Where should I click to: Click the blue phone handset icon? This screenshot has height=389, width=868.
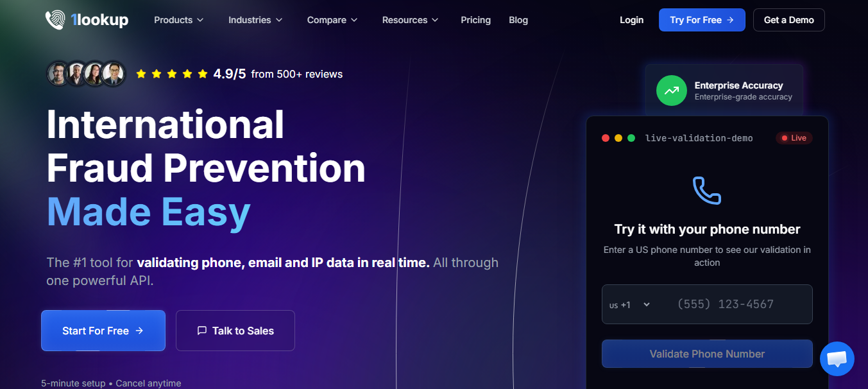click(x=707, y=191)
